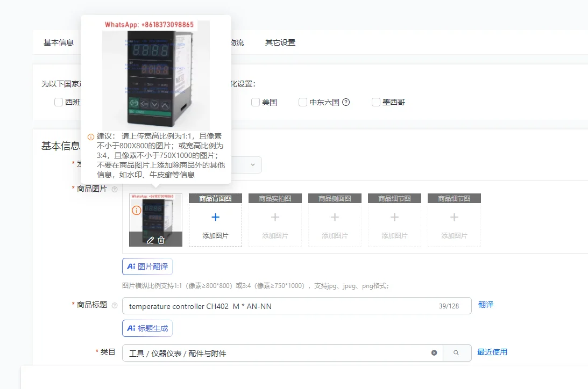Click the AI 图片翻译 button
Screen dimensions: 588x389
[x=147, y=266]
